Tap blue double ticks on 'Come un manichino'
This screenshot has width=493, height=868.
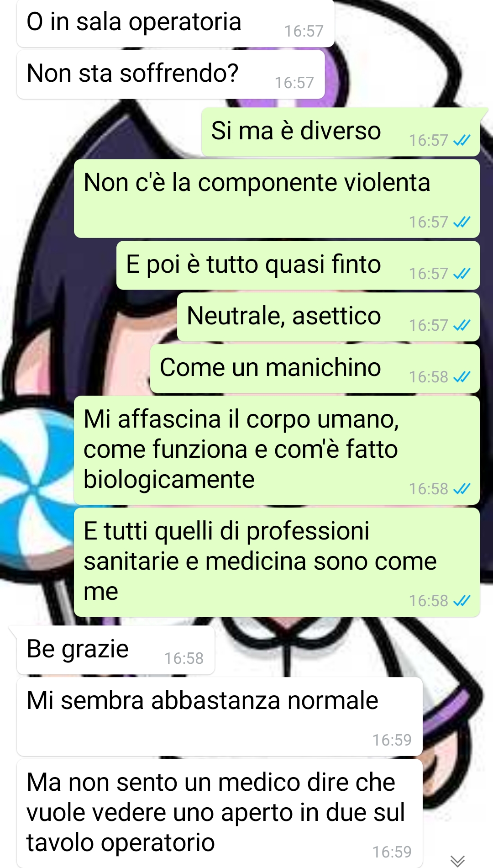(x=462, y=377)
